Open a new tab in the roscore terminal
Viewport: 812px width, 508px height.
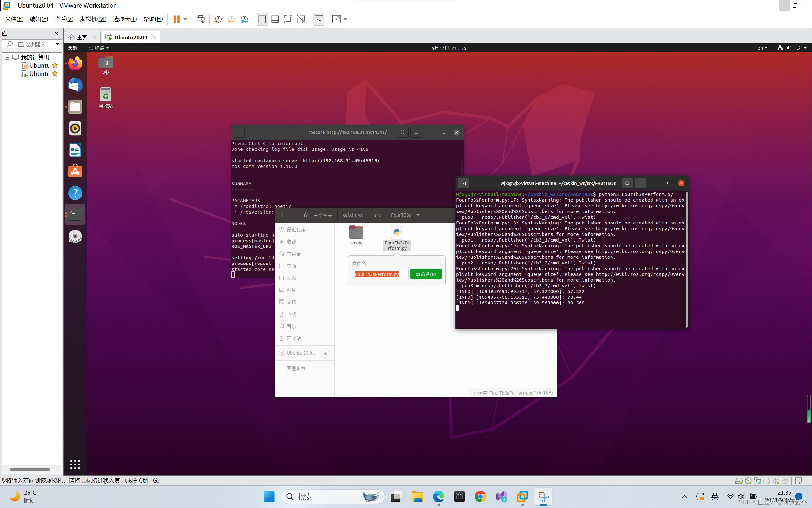click(239, 132)
